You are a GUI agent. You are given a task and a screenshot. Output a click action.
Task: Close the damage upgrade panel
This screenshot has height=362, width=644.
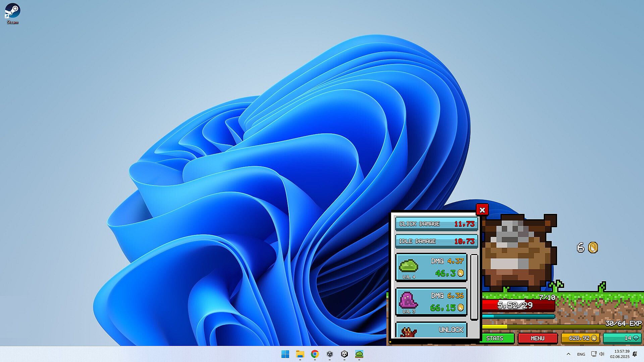click(482, 210)
